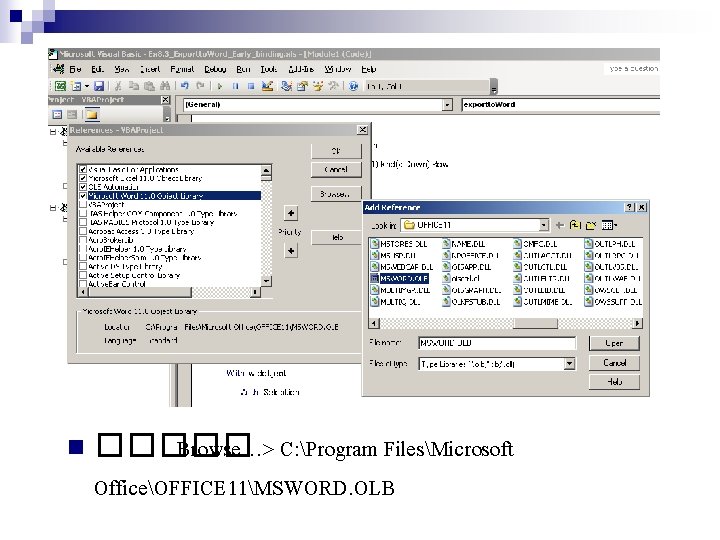
Task: Click the Undo toolbar icon
Action: point(185,86)
